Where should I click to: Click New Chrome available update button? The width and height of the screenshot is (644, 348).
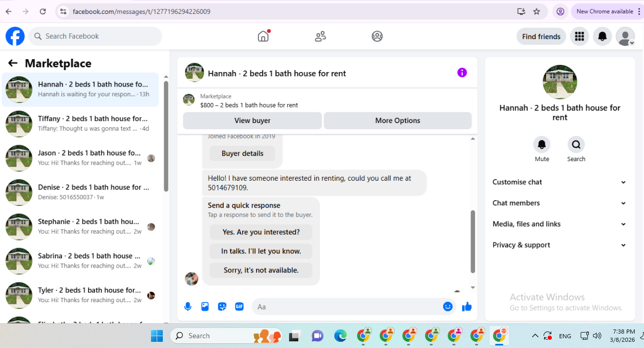(604, 11)
